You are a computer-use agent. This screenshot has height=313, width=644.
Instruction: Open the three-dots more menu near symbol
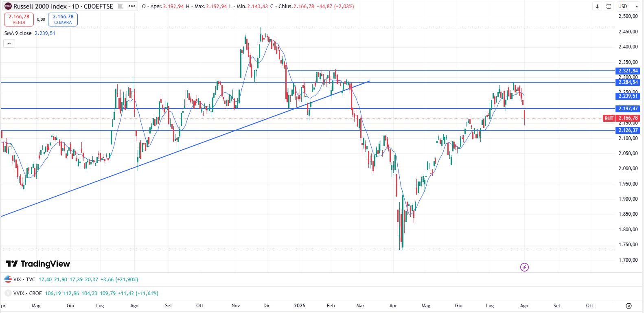(131, 7)
